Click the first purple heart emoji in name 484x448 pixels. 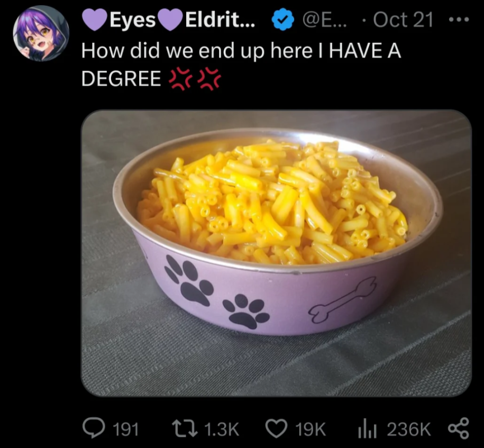click(95, 20)
